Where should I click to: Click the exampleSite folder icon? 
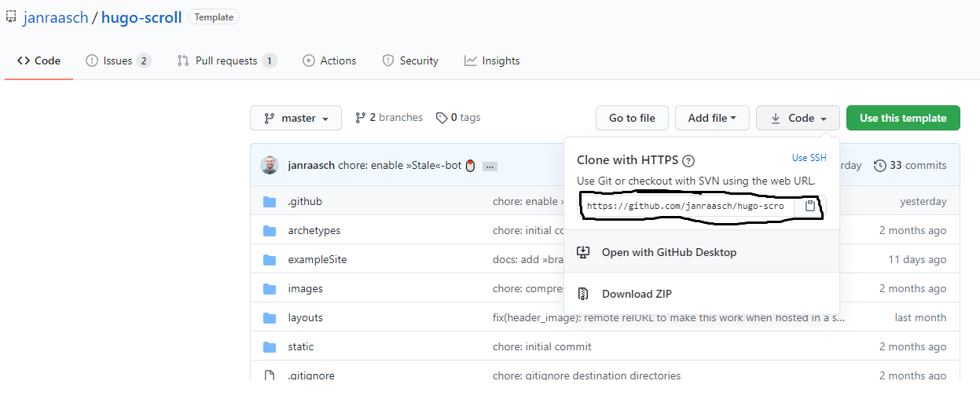(x=270, y=260)
